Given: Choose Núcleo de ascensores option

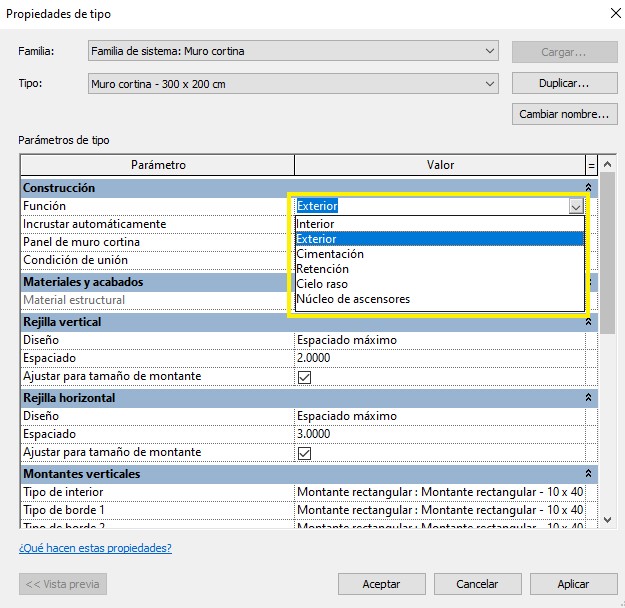Looking at the screenshot, I should [353, 299].
